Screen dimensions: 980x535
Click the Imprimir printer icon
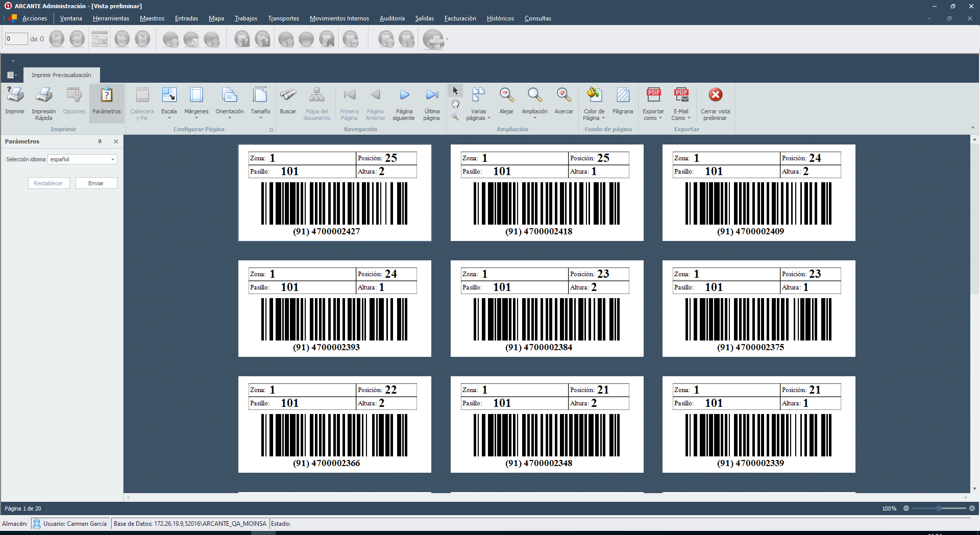15,95
